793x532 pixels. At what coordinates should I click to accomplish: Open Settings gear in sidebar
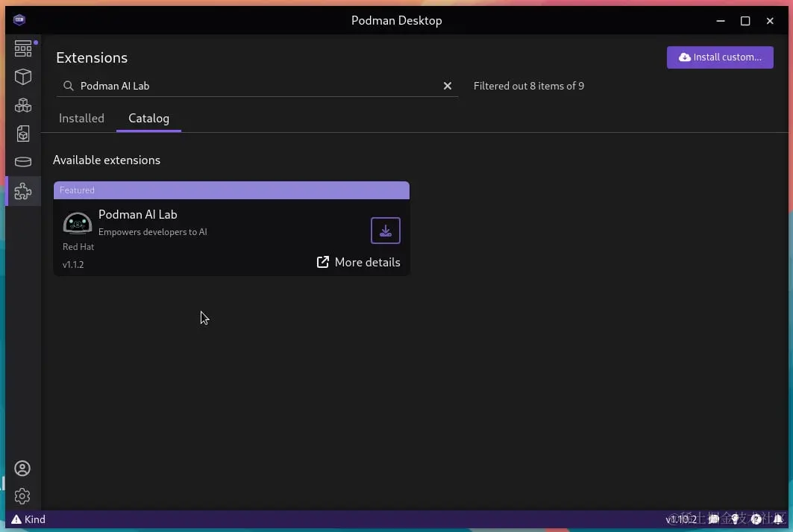pyautogui.click(x=22, y=496)
